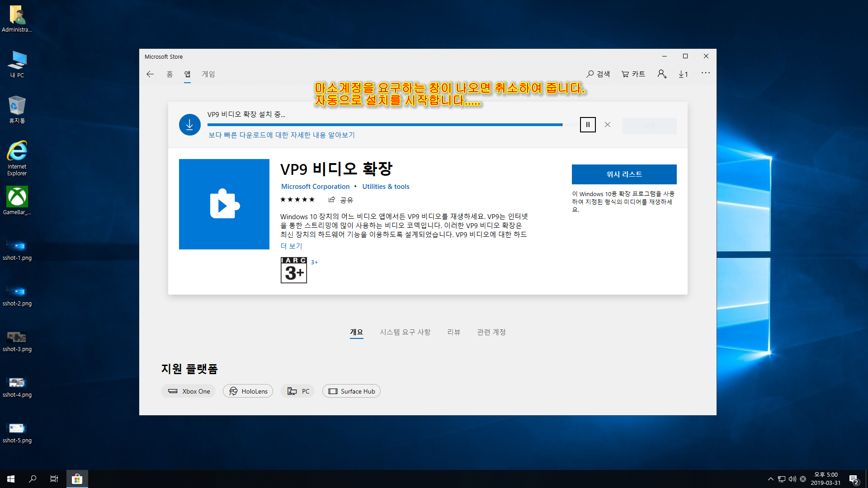Pause the VP9 installation download

click(x=588, y=125)
